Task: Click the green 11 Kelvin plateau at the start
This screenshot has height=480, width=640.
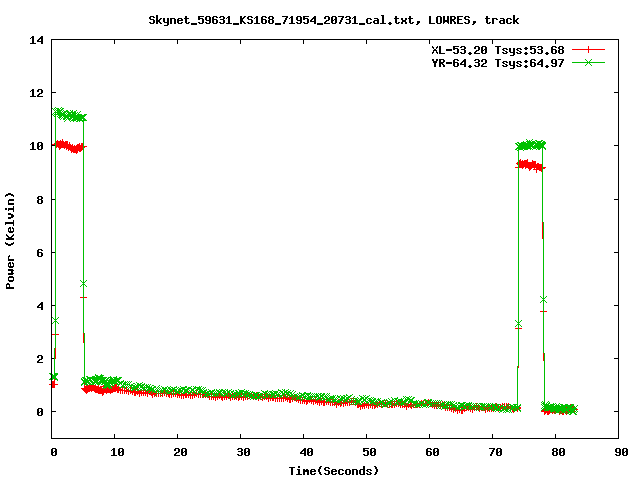Action: 69,115
